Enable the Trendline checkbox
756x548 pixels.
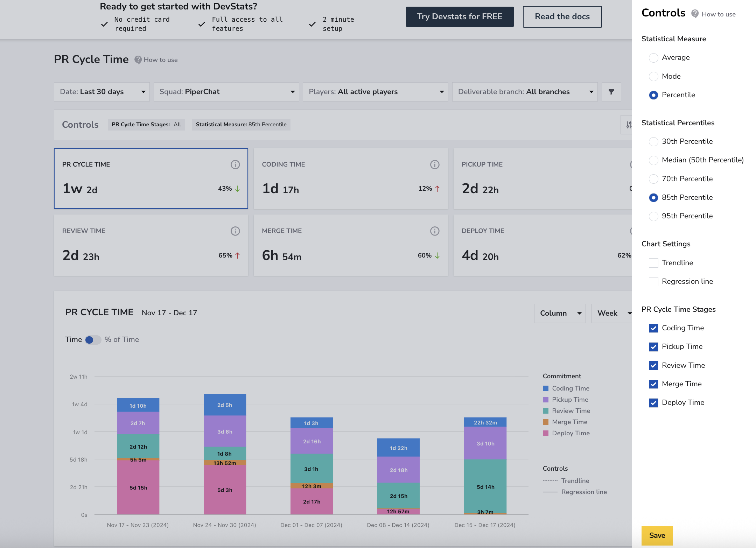point(653,263)
